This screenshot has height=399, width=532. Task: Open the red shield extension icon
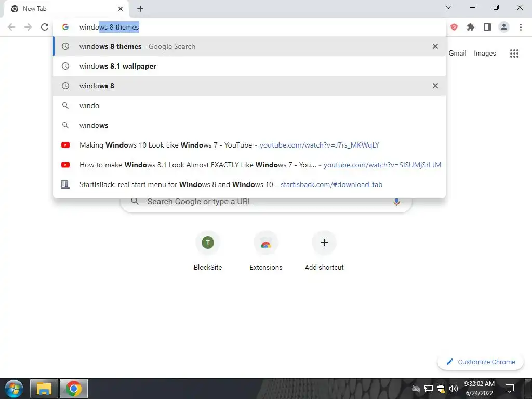click(x=454, y=27)
